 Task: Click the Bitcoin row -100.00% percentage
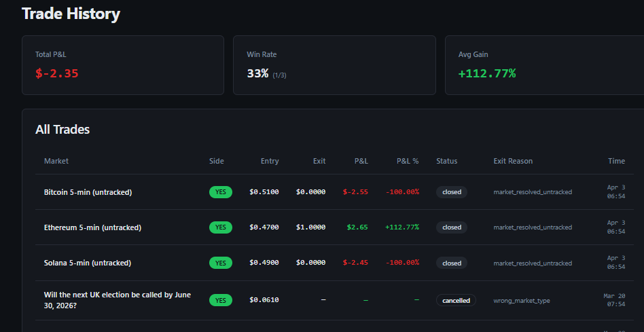click(402, 192)
